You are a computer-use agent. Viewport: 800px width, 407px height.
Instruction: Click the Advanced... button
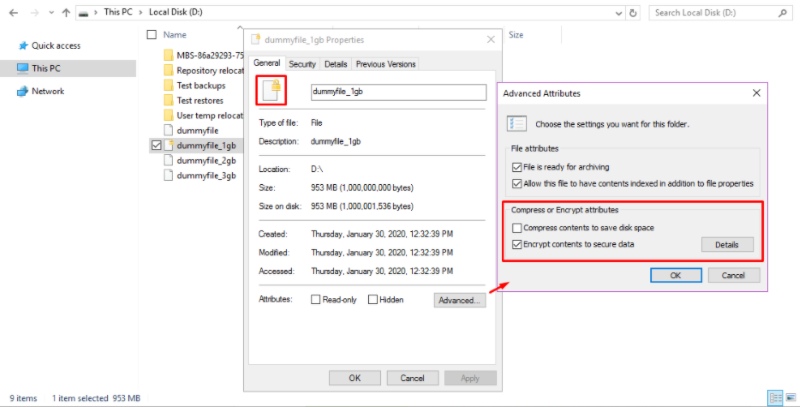point(460,300)
